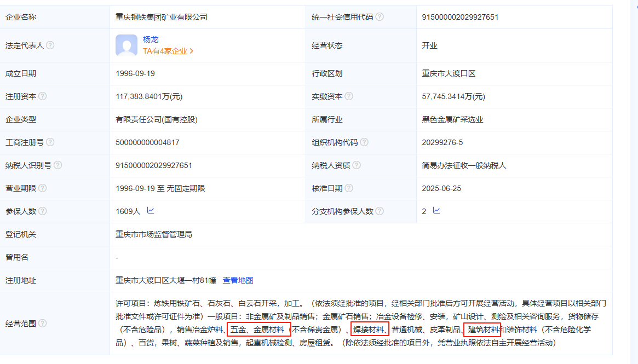
Task: Select 有限责任公司(国有控股) text
Action: click(x=157, y=119)
